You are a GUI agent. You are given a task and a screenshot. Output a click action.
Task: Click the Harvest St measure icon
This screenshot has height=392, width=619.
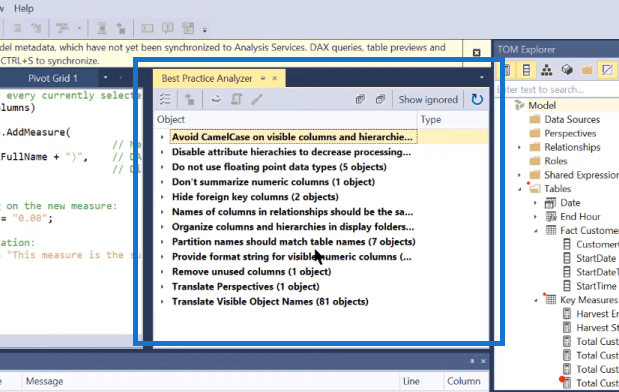pos(567,328)
